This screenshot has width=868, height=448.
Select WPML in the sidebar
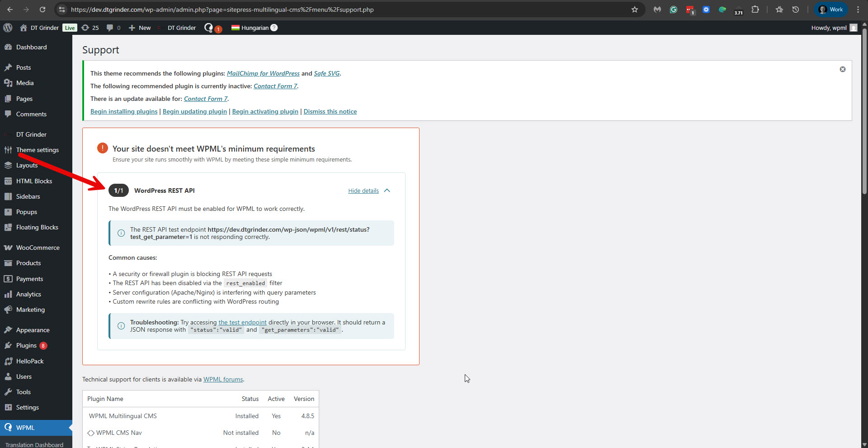[36, 428]
